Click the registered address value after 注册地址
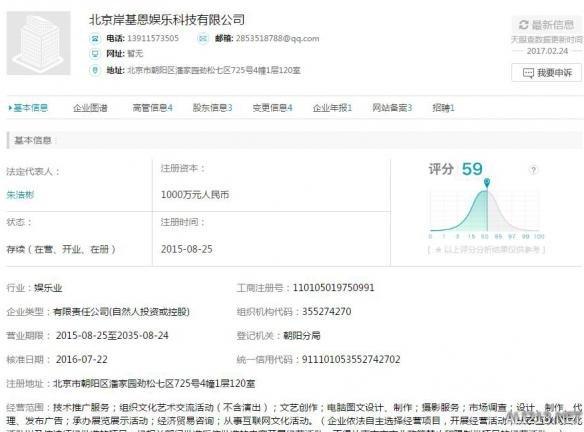 [x=154, y=383]
